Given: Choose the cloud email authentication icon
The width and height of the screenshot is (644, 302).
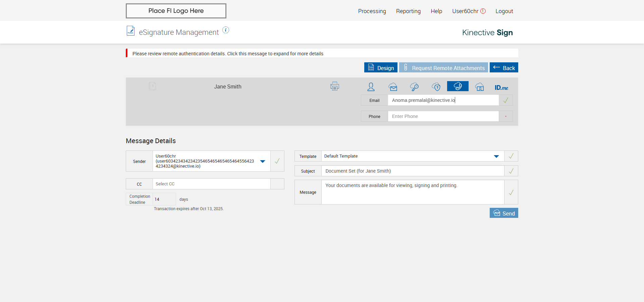Looking at the screenshot, I should (393, 87).
